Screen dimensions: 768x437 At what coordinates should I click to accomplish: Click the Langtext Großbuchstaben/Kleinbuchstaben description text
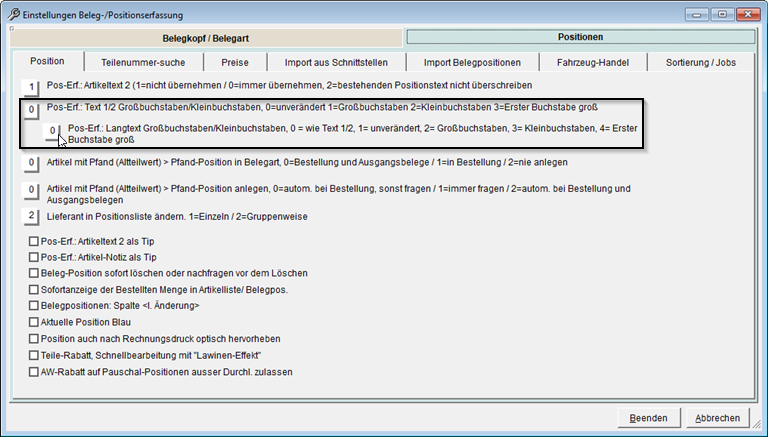353,134
